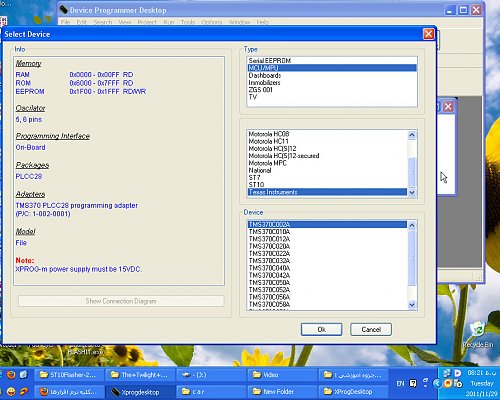Select Motorola MPC manufacturer
The width and height of the screenshot is (500, 400).
328,163
